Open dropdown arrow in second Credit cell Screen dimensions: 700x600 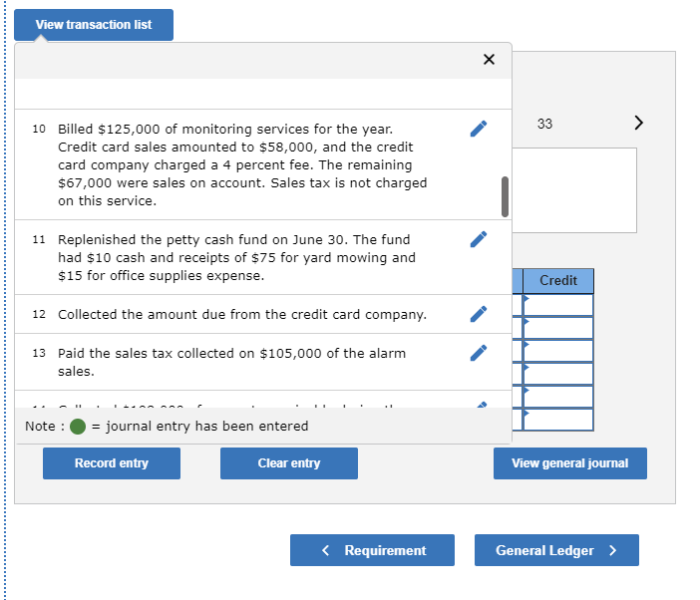coord(527,321)
